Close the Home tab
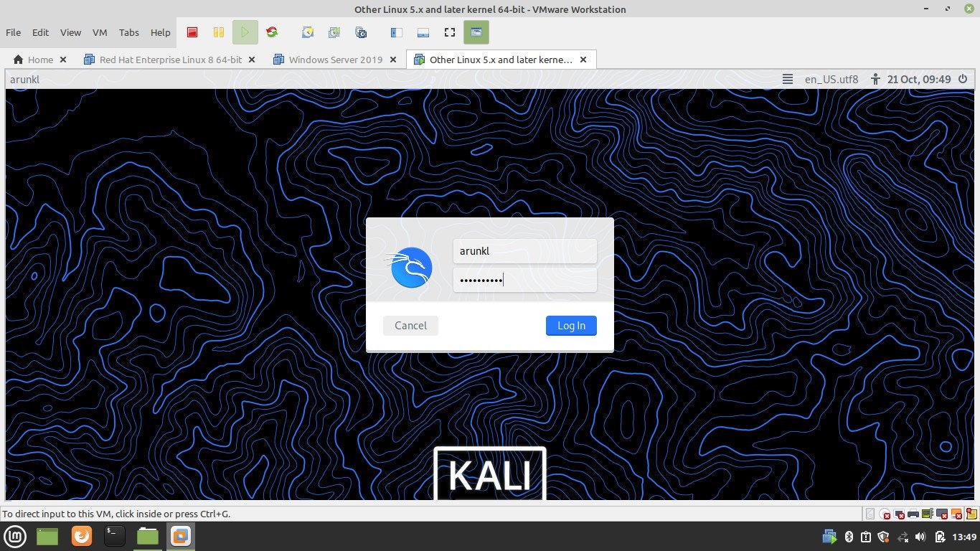 click(63, 60)
